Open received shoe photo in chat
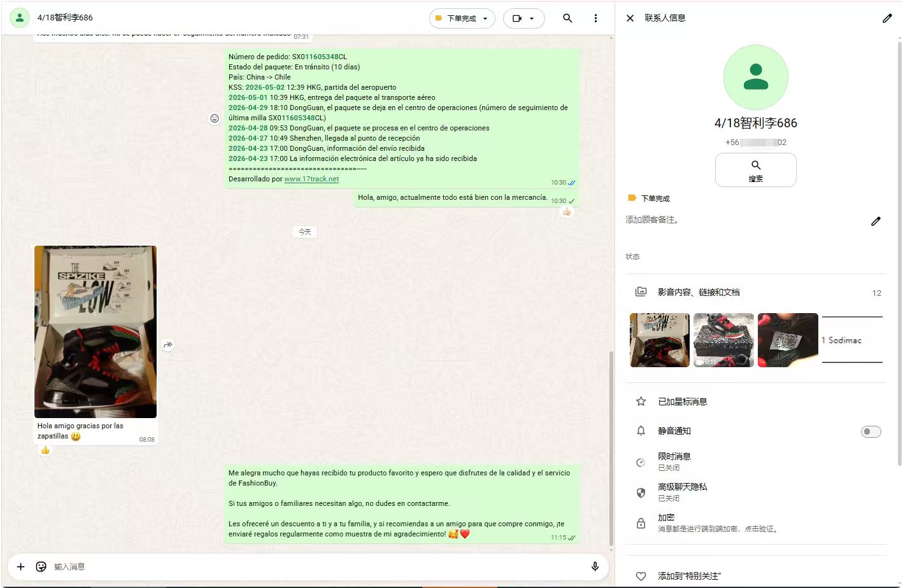This screenshot has height=588, width=903. pos(96,332)
